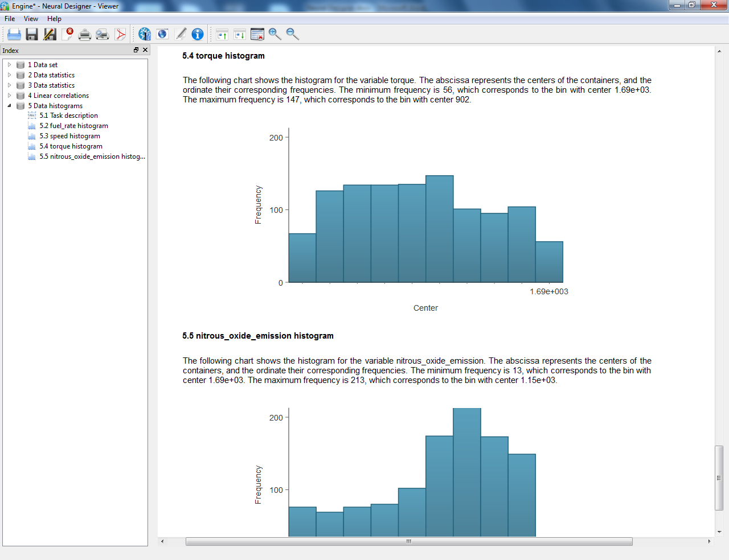
Task: Click the Print icon
Action: click(x=85, y=34)
